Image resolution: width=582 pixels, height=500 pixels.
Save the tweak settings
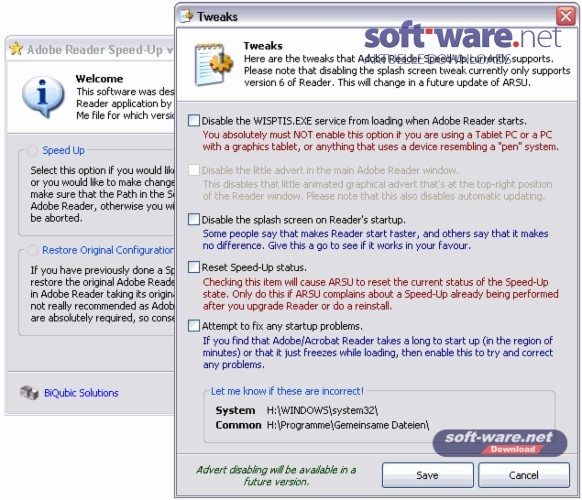pyautogui.click(x=428, y=475)
